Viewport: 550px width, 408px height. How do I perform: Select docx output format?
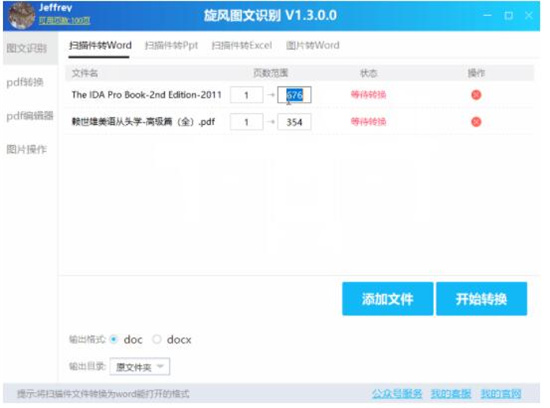157,339
